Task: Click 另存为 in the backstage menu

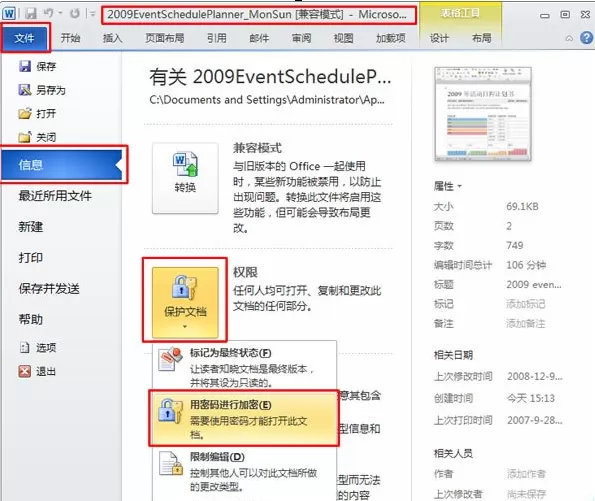Action: point(42,90)
